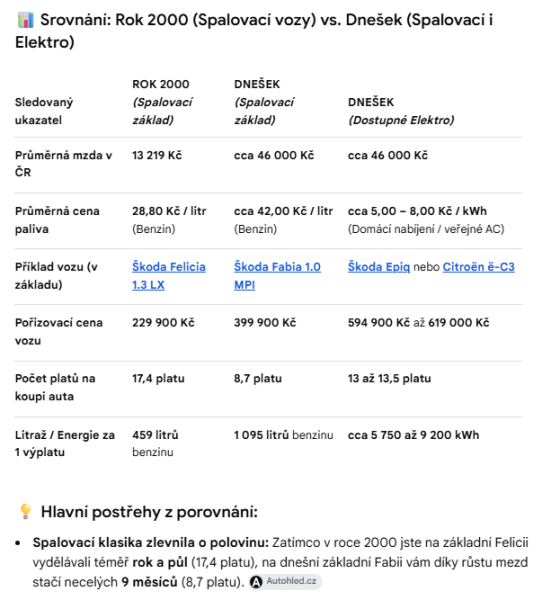
Task: Open the Škoda Felicia 1.3 LX link
Action: tap(169, 276)
